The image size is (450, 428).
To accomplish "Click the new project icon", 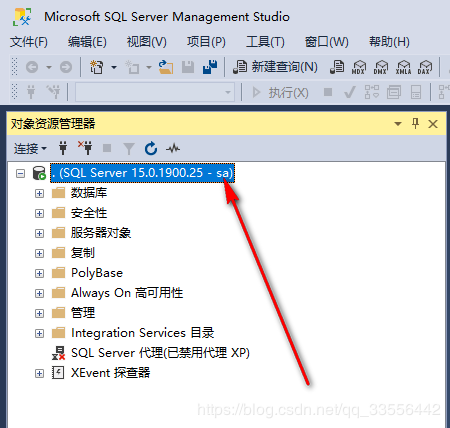I will (x=97, y=67).
